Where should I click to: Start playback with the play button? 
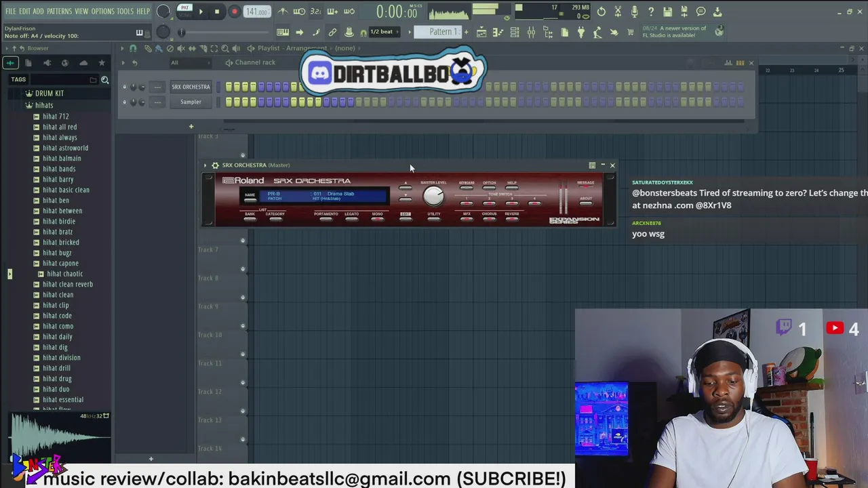point(201,12)
